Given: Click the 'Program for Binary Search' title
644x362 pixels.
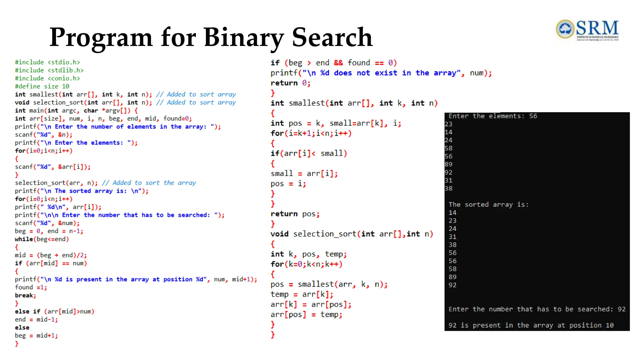Looking at the screenshot, I should coord(211,37).
